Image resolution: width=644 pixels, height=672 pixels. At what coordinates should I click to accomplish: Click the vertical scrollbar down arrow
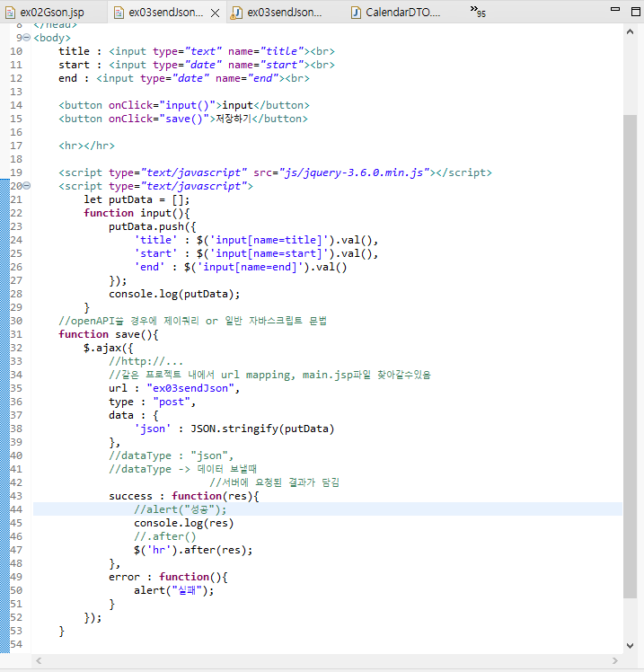tap(630, 645)
